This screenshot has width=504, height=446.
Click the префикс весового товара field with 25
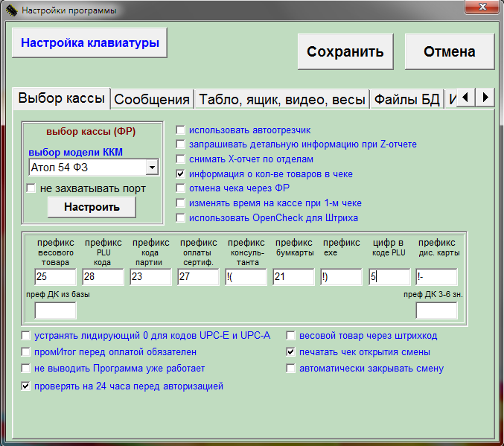coord(55,276)
